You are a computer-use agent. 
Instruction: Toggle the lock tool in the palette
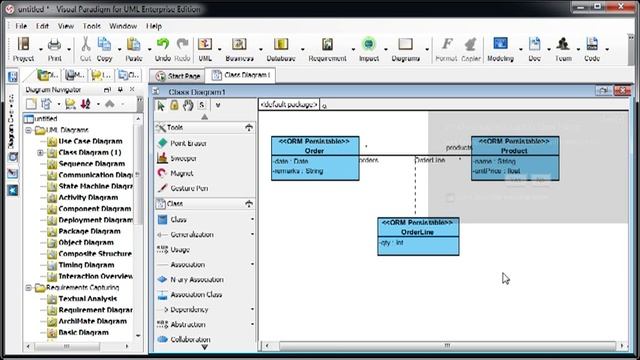(x=174, y=105)
